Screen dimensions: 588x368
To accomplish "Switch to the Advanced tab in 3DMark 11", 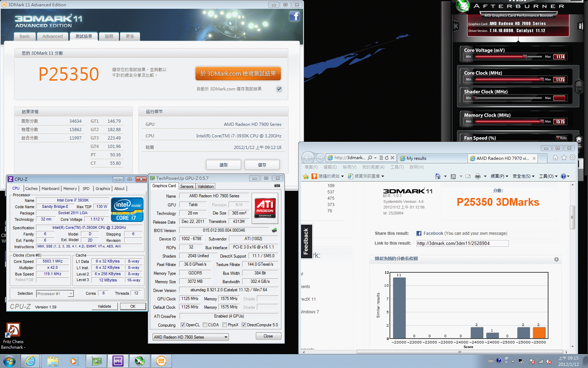I will point(52,36).
